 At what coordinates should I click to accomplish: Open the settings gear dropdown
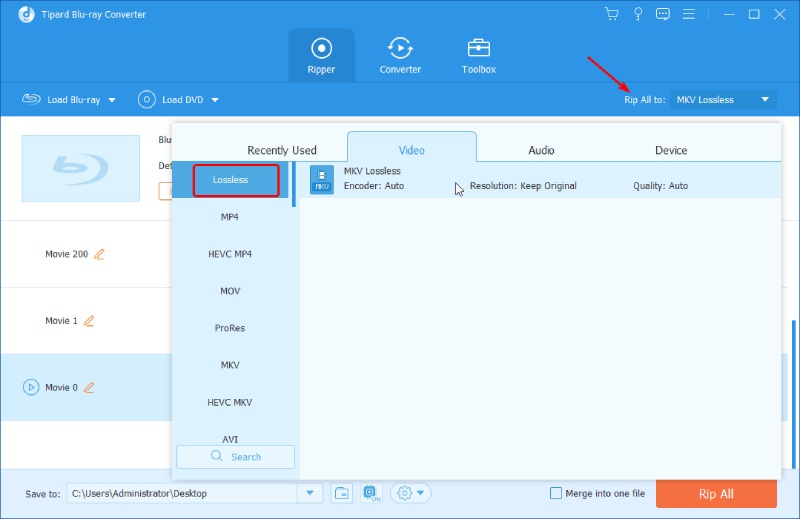pyautogui.click(x=411, y=493)
